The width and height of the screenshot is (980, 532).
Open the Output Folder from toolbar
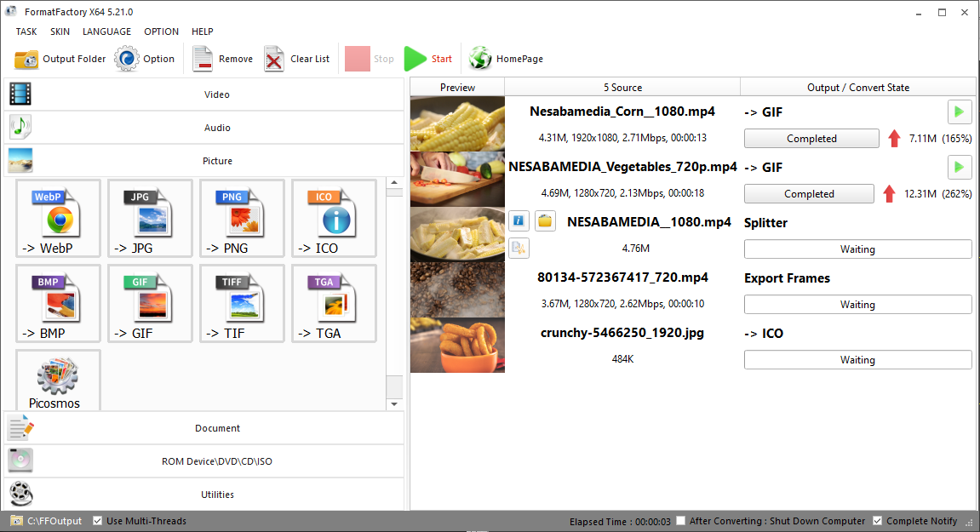click(60, 59)
